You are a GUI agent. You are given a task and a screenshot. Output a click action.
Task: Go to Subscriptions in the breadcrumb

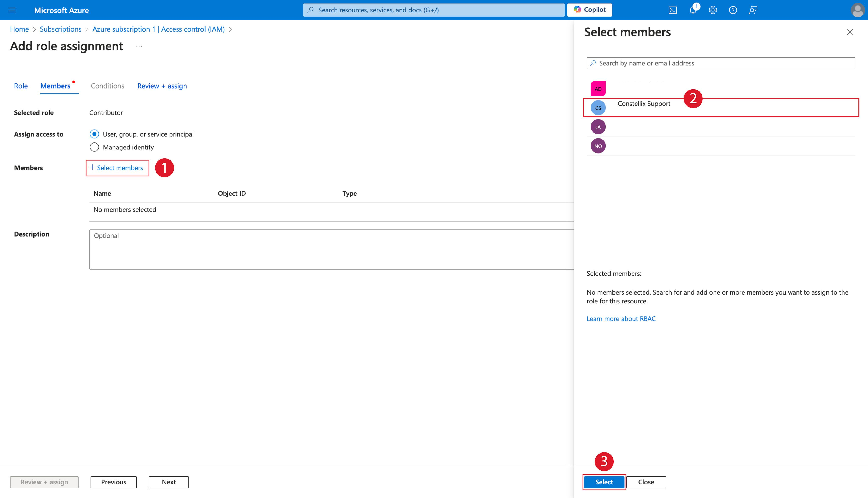point(61,29)
